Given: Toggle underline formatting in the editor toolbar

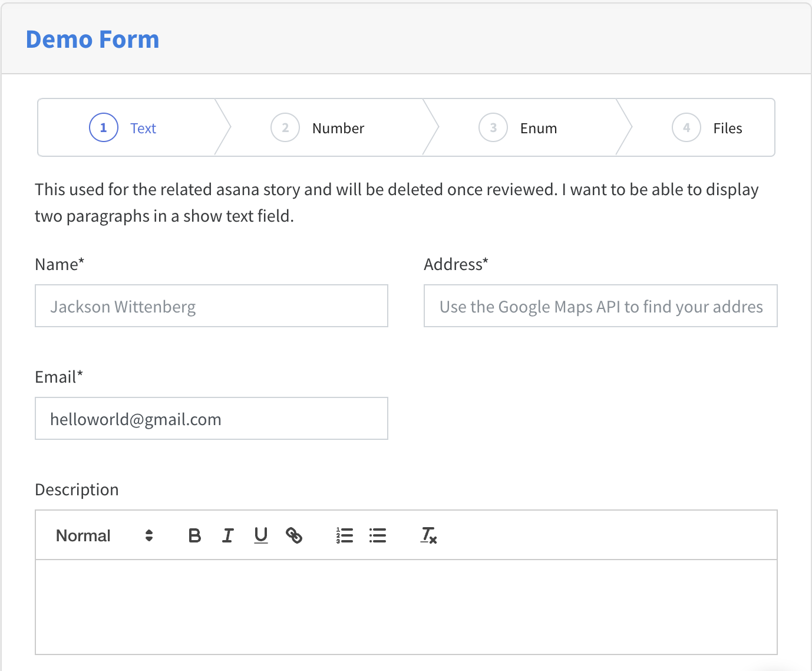Looking at the screenshot, I should 261,535.
